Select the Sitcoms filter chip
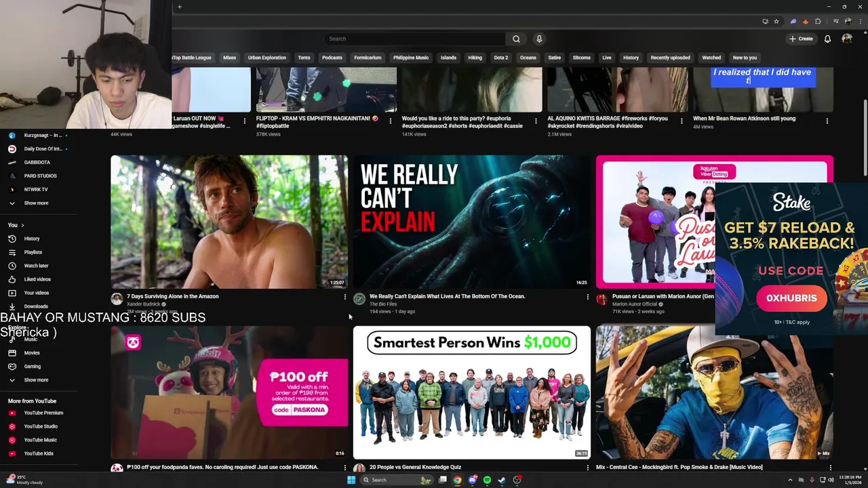 [x=582, y=58]
